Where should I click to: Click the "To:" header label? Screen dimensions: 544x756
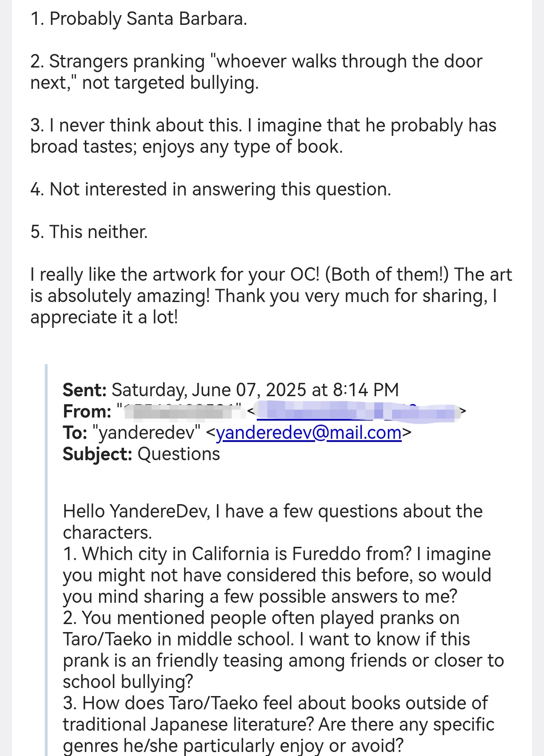click(75, 433)
